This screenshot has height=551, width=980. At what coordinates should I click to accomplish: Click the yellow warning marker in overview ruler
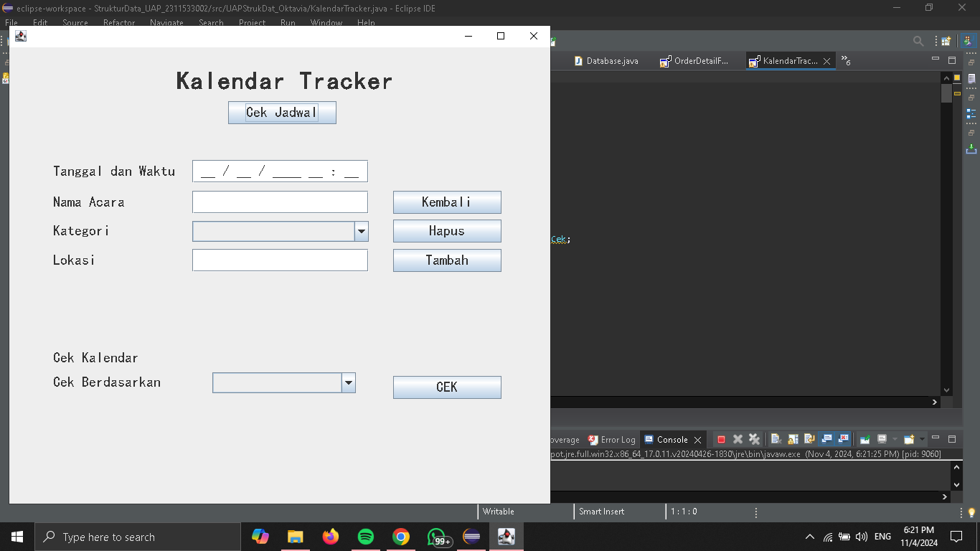coord(957,93)
